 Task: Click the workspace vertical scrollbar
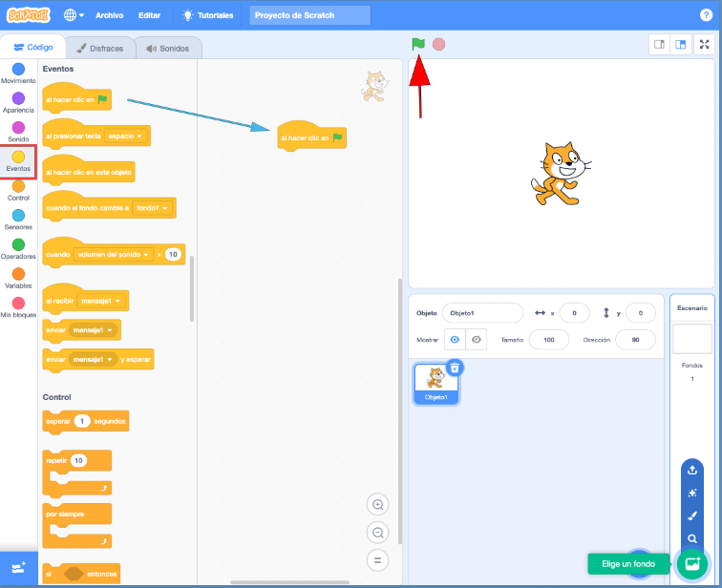[x=399, y=411]
